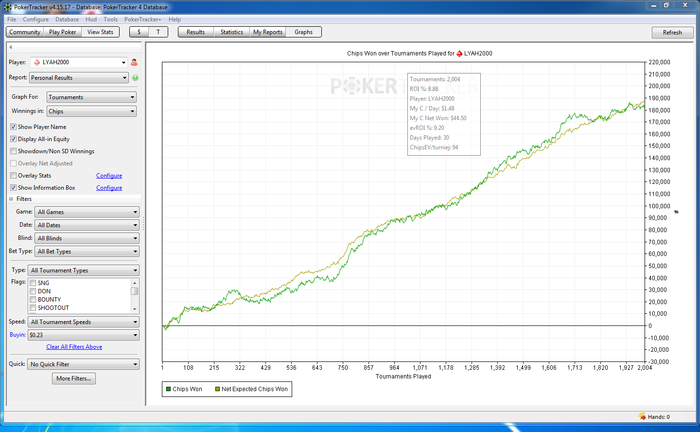Open the PokerTracker+ menu
The height and width of the screenshot is (432, 700).
pyautogui.click(x=142, y=20)
